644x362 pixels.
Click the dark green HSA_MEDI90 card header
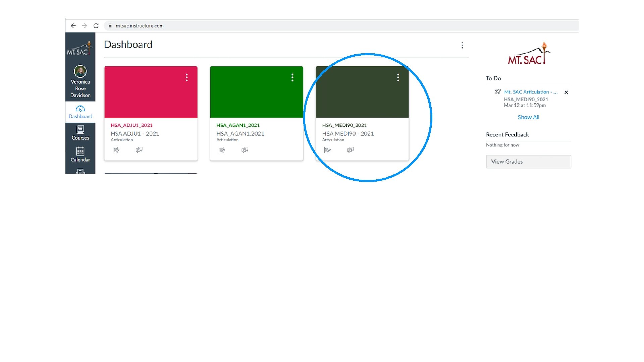tap(356, 96)
